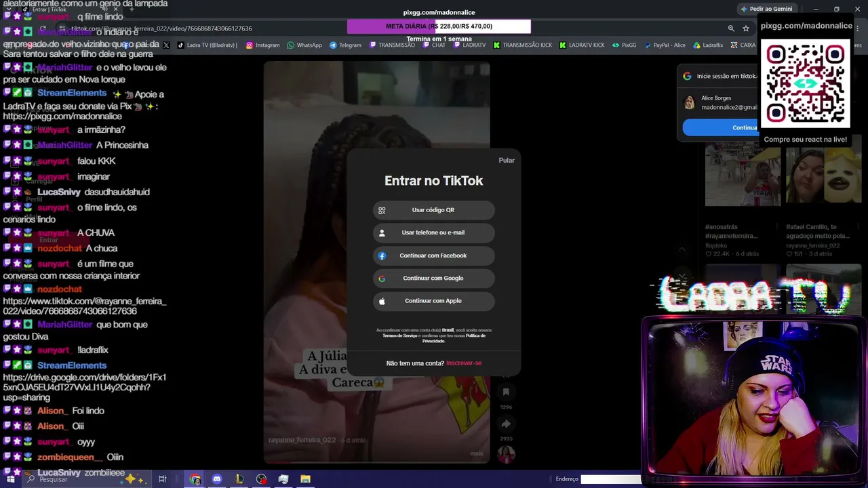Open the TRANSMISSÃO KICK bookmark
The image size is (868, 488).
pyautogui.click(x=522, y=45)
